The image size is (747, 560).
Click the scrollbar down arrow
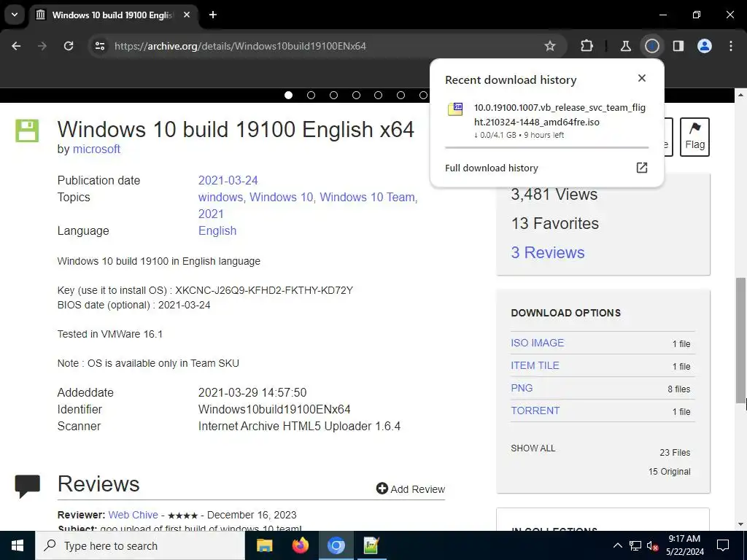741,525
